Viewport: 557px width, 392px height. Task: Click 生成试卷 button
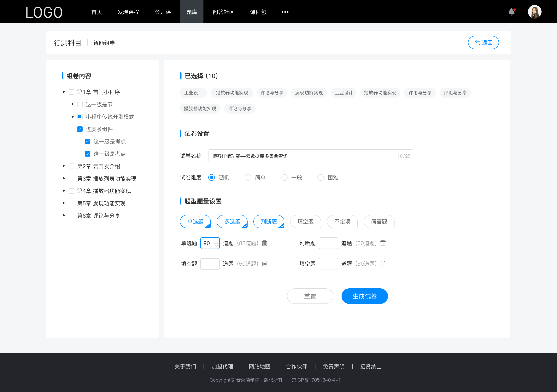(364, 296)
